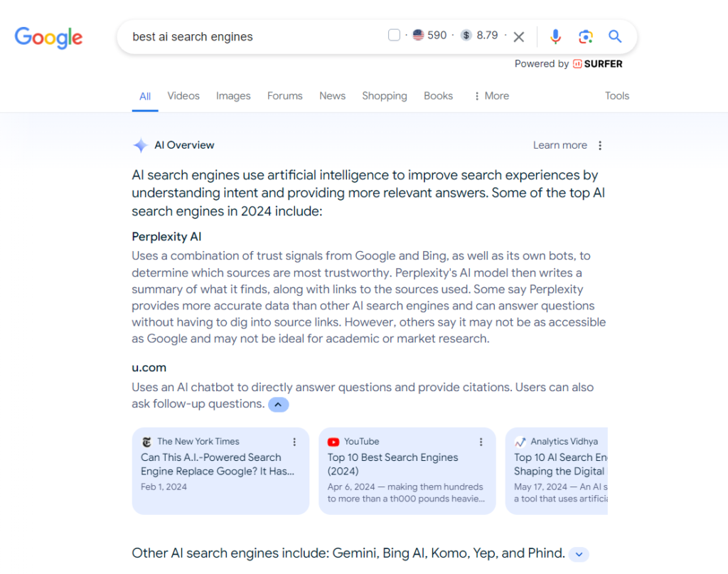This screenshot has height=574, width=728.
Task: Click the blue magnifying glass search icon
Action: point(615,37)
